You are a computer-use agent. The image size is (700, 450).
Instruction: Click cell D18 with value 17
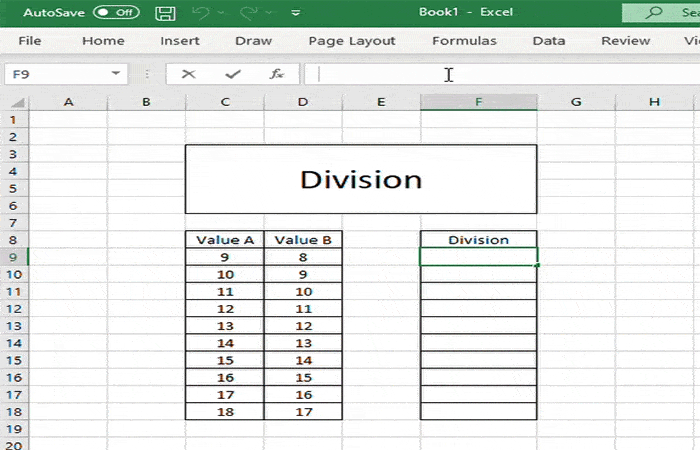(x=303, y=412)
